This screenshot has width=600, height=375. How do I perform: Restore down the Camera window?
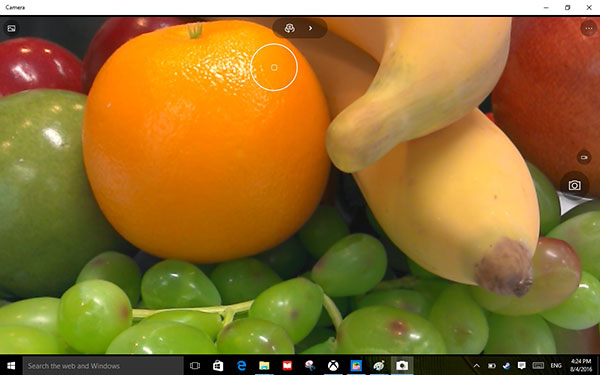point(568,7)
